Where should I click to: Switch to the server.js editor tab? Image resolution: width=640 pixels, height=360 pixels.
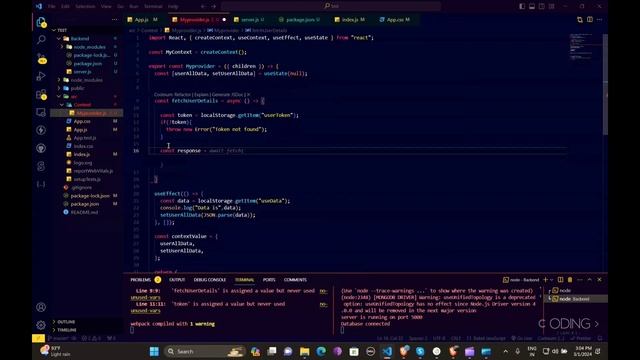tap(249, 20)
